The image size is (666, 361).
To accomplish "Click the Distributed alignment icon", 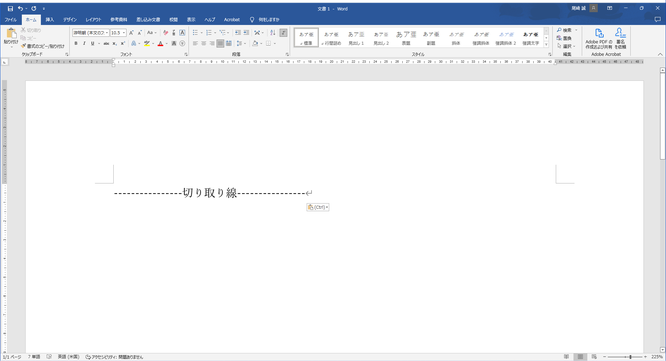I will pos(229,43).
